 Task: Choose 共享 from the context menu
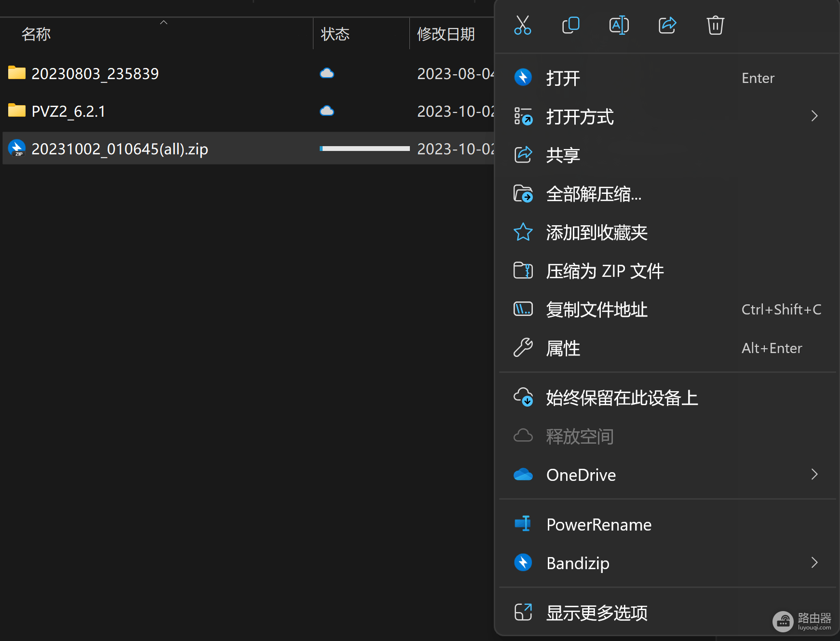tap(667, 155)
